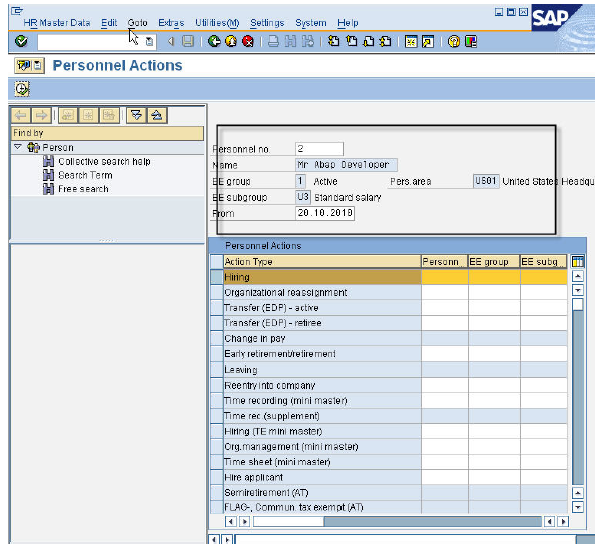Click the command input field
Image resolution: width=595 pixels, height=546 pixels.
pos(91,41)
